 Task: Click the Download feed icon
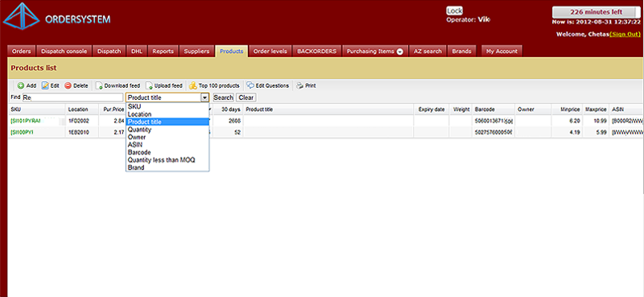click(98, 86)
